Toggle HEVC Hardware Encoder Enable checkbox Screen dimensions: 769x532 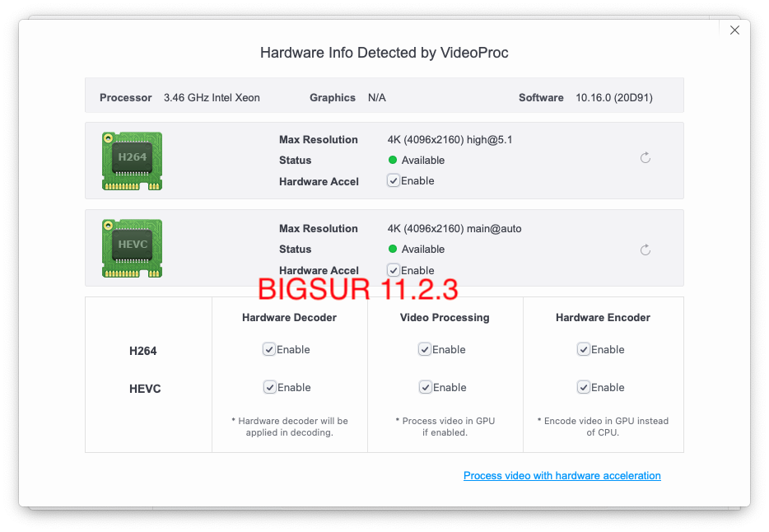click(583, 387)
